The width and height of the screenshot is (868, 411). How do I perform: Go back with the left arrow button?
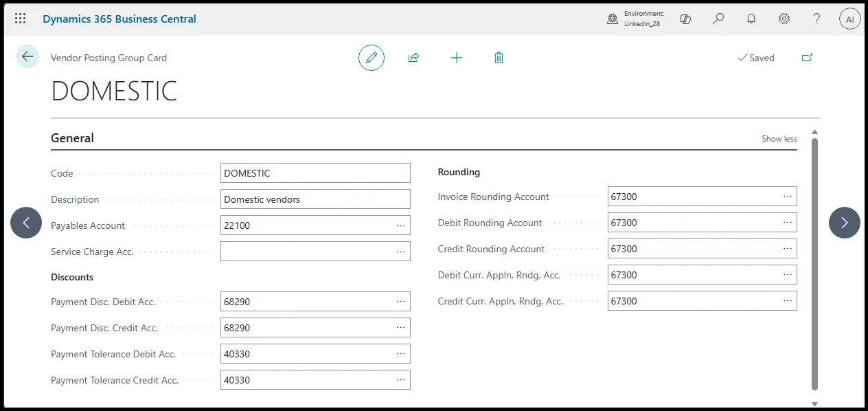click(27, 57)
